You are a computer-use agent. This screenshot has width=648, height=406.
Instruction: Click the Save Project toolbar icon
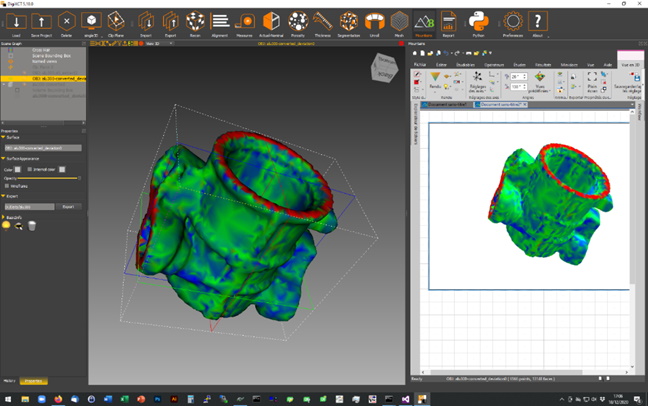(41, 21)
